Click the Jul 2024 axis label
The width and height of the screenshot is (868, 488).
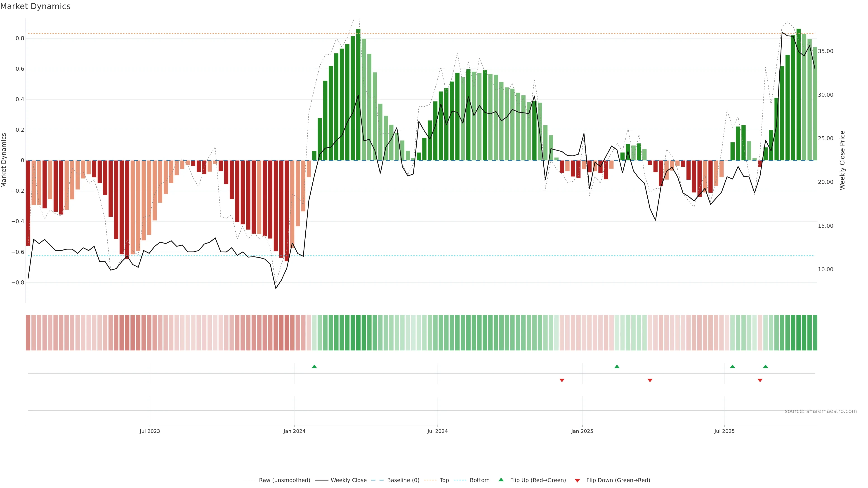pyautogui.click(x=437, y=431)
